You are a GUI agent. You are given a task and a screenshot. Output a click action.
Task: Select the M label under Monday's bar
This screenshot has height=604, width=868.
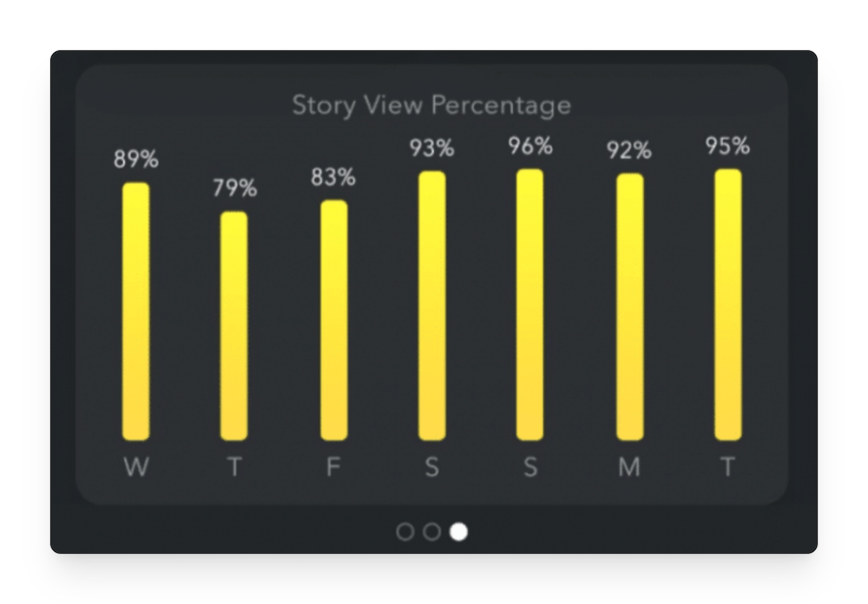coord(628,468)
